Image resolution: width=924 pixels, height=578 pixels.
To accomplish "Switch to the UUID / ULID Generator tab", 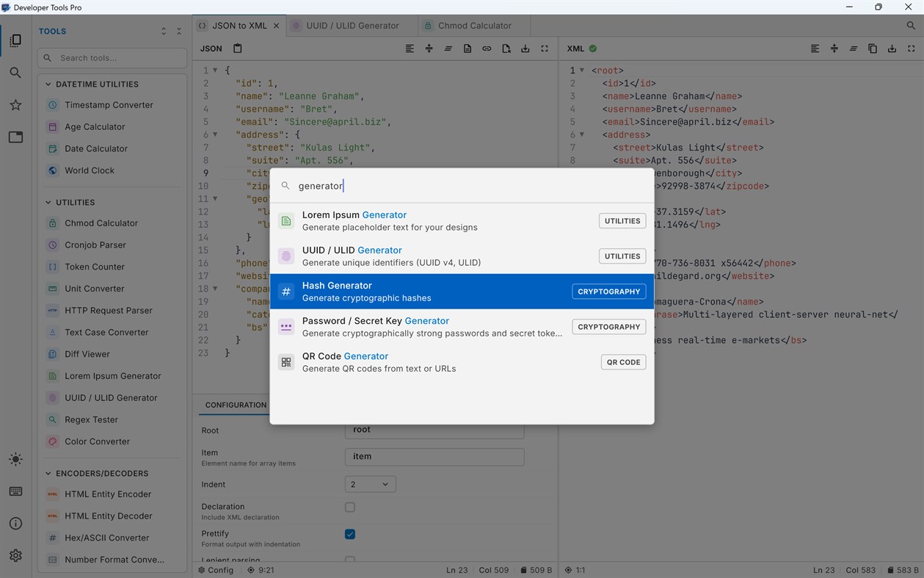I will (x=352, y=25).
